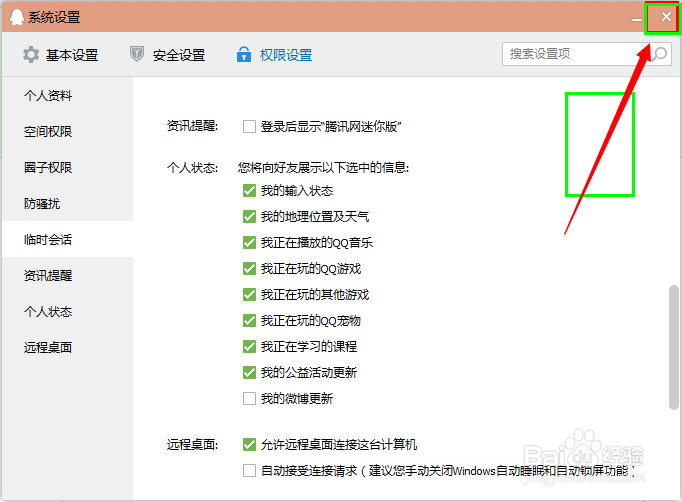Screen dimensions: 682x502
Task: Uncheck 我正在学习的课程
Action: click(249, 346)
